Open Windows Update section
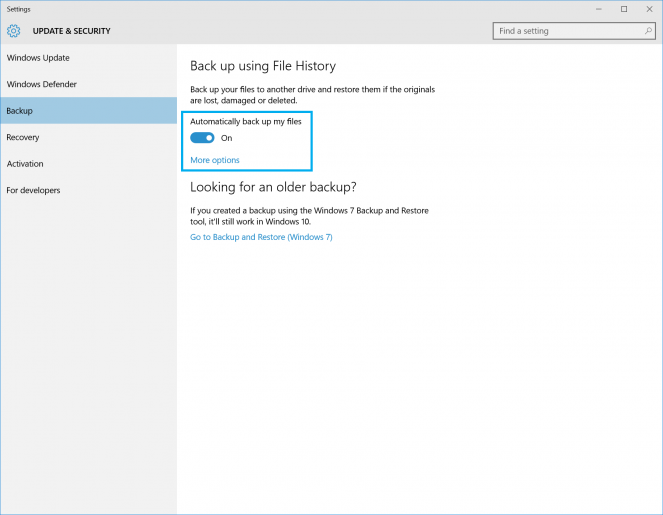Screen dimensions: 663x515 (88, 58)
